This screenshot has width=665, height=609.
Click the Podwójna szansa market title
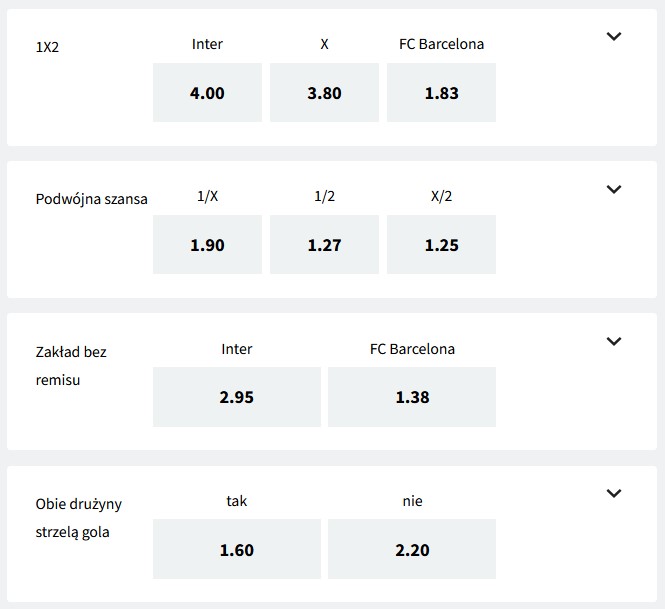click(x=91, y=198)
